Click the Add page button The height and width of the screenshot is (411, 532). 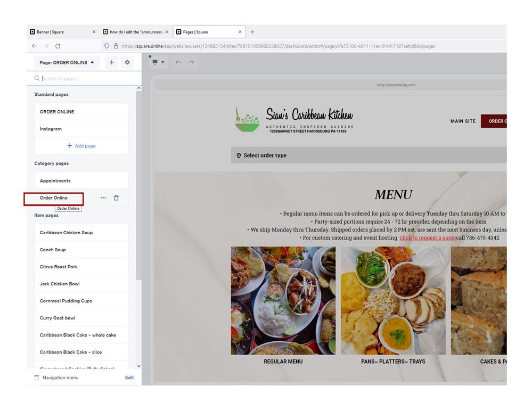coord(81,146)
